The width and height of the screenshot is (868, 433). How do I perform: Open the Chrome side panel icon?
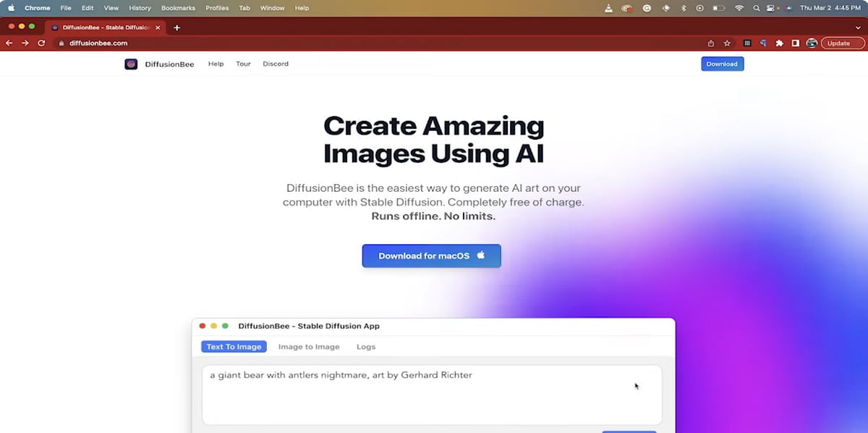pyautogui.click(x=794, y=43)
